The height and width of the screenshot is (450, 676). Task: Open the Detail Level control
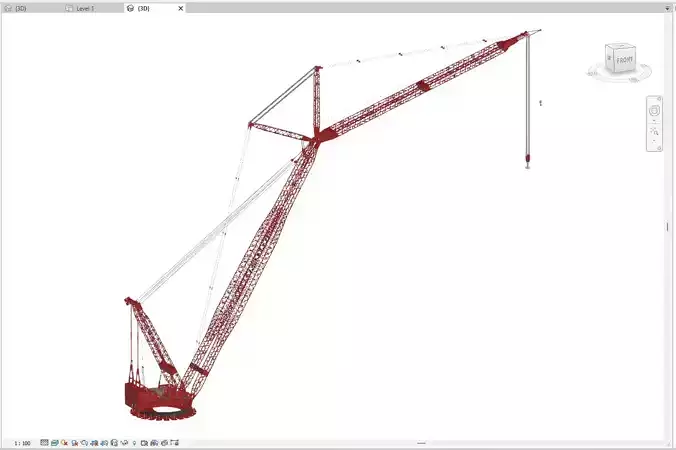[44, 443]
